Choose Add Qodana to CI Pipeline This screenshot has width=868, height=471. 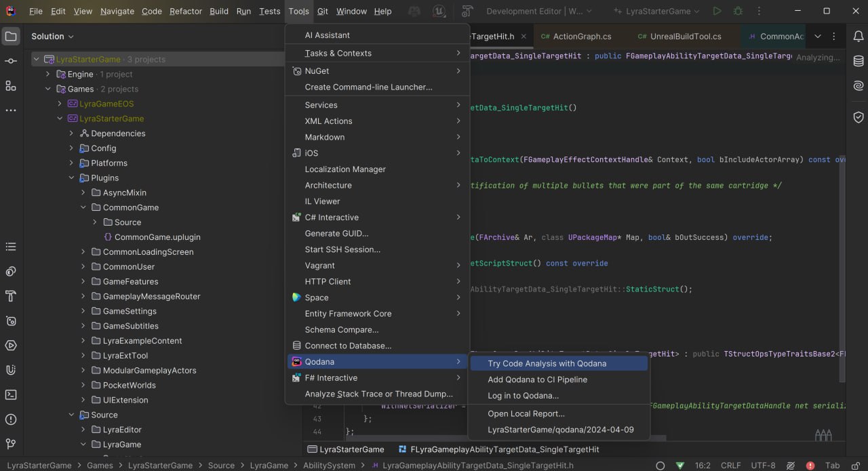(559, 380)
